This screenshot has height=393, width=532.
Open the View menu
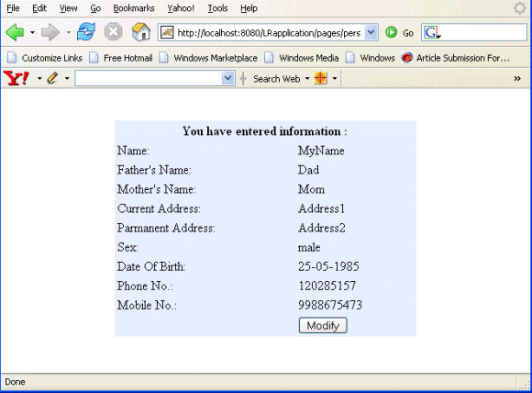[68, 8]
